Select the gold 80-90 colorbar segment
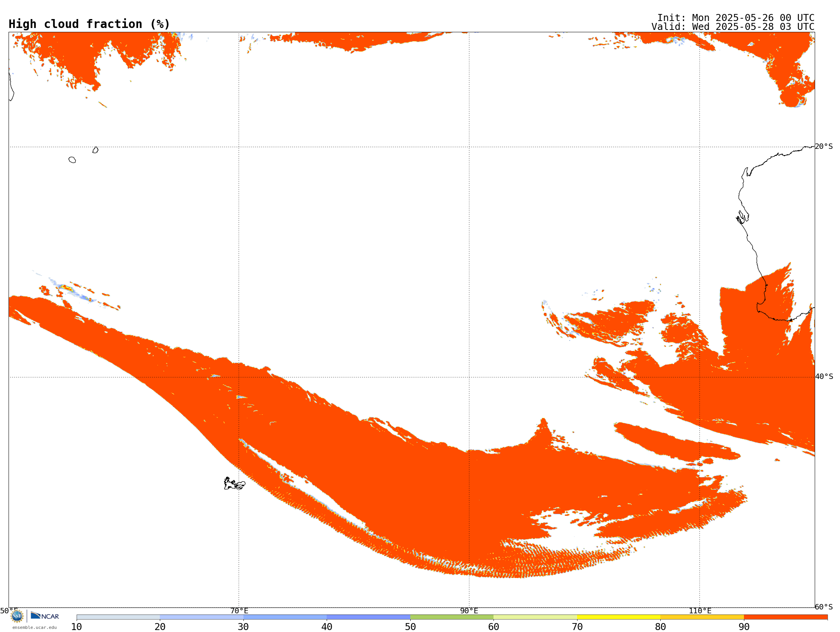 tap(702, 617)
